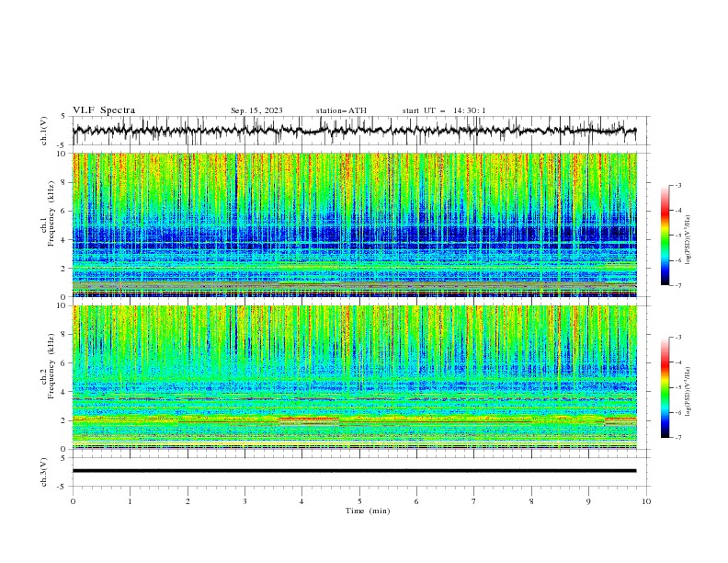Click time axis tick label "3"
Viewport: 728px width, 563px height.
[245, 501]
